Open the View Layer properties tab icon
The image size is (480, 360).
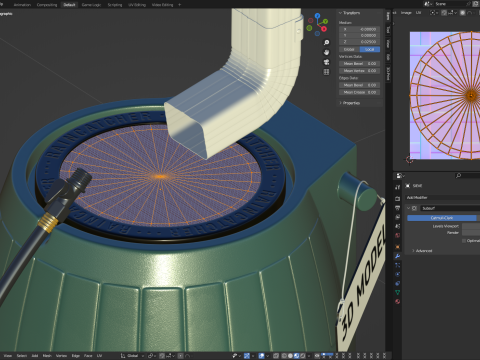click(x=397, y=217)
